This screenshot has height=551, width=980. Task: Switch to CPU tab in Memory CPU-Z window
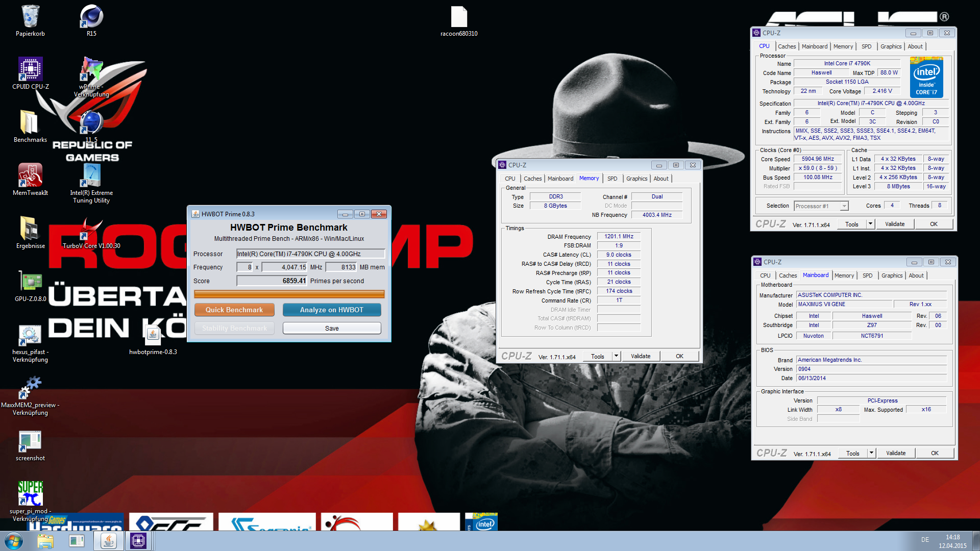[x=510, y=179]
